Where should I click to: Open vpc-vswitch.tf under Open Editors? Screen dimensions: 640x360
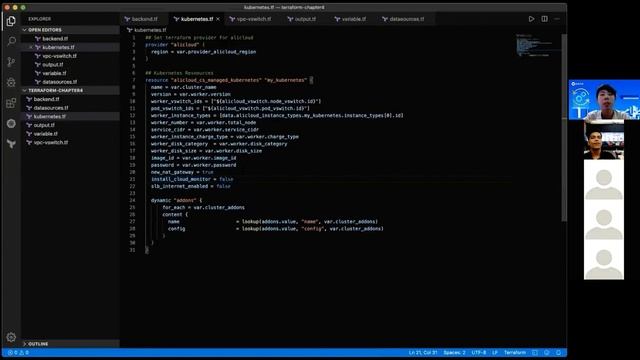(71, 56)
